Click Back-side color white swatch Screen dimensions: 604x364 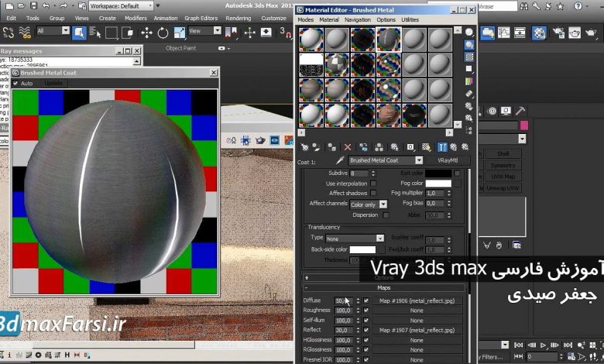point(362,249)
